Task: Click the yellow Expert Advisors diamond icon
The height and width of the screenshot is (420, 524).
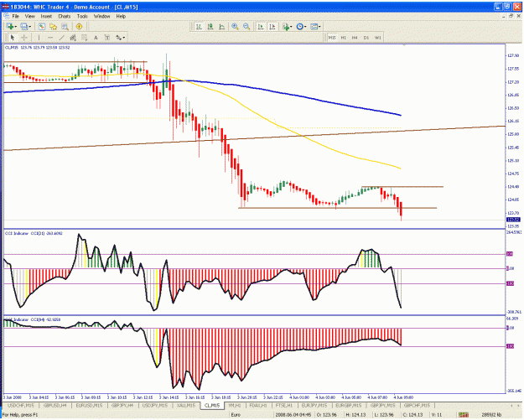Action: click(x=79, y=27)
